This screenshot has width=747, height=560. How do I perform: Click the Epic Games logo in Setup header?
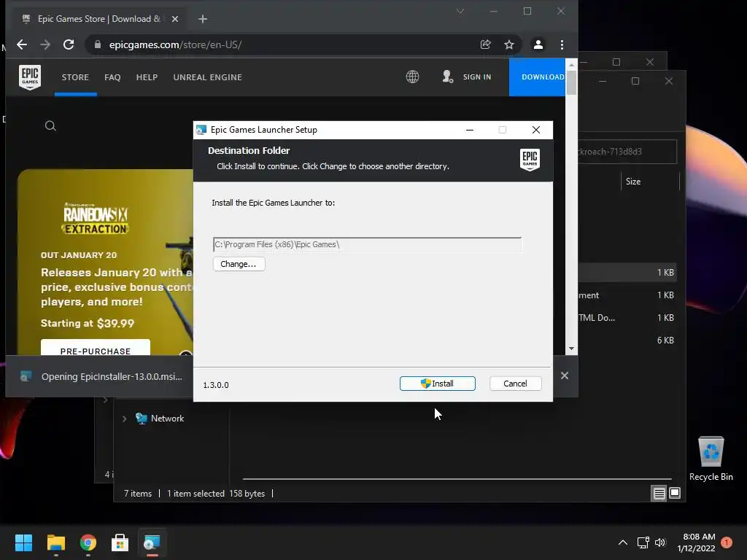[530, 160]
